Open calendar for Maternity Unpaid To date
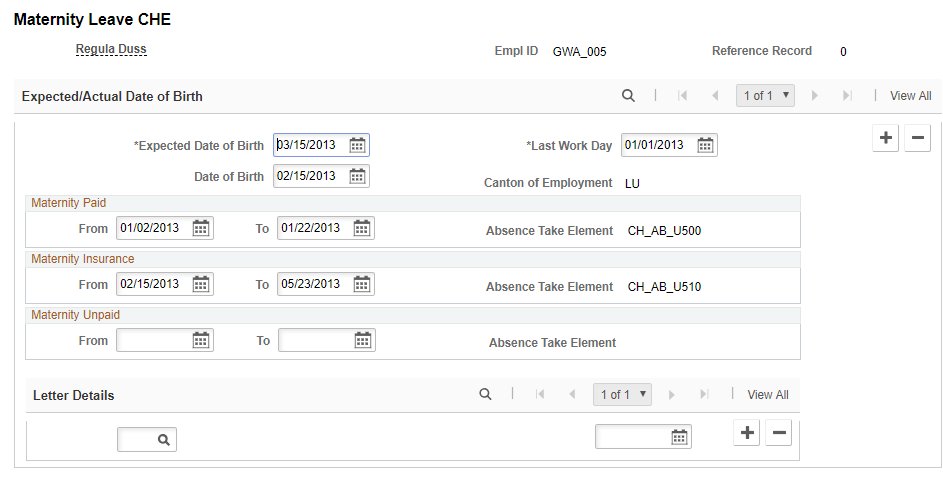This screenshot has height=479, width=943. click(363, 340)
